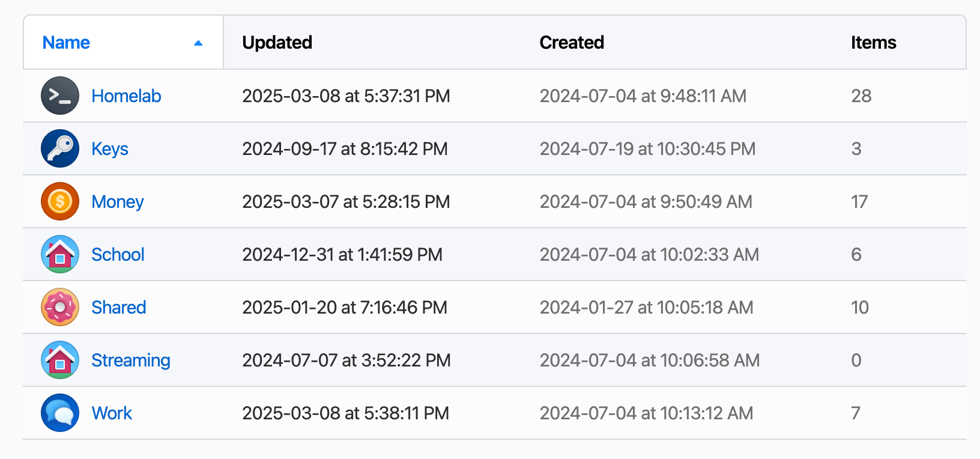Open the Streaming vault link
This screenshot has width=980, height=459.
coord(131,360)
